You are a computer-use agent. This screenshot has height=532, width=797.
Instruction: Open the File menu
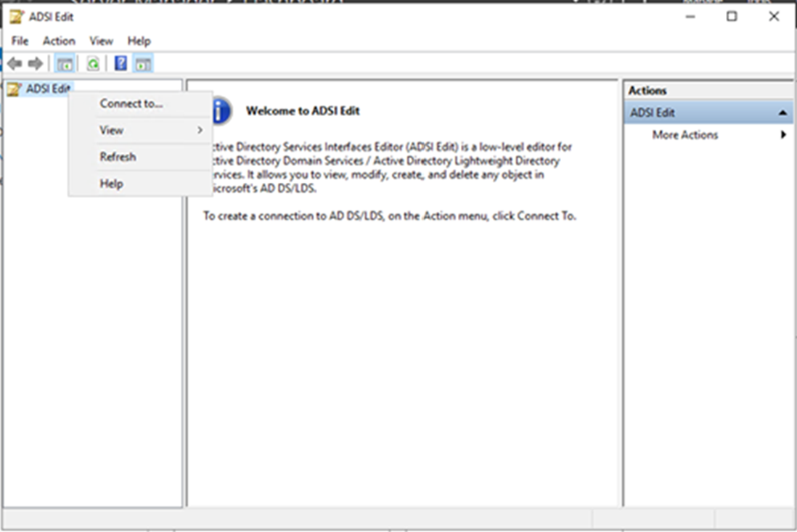[20, 41]
